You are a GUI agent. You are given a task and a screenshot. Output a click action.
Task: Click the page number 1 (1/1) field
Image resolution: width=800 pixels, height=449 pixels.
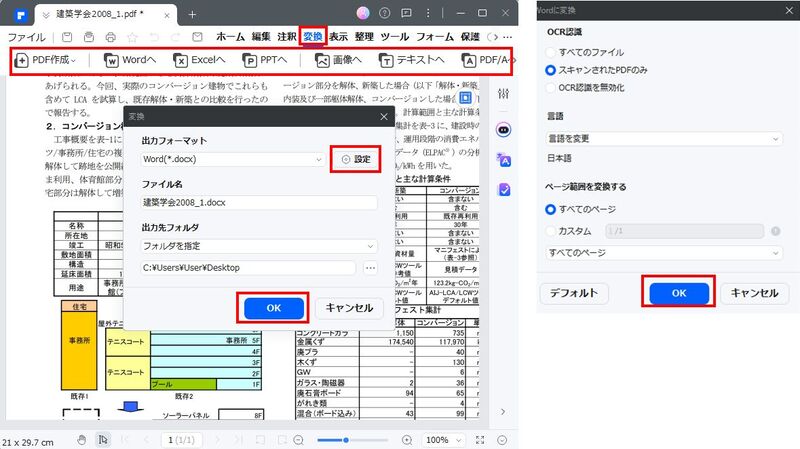coord(182,440)
